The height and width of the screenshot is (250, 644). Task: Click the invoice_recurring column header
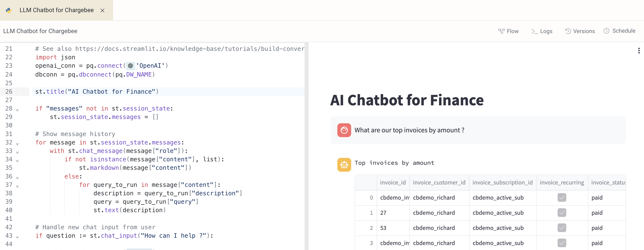pos(562,183)
